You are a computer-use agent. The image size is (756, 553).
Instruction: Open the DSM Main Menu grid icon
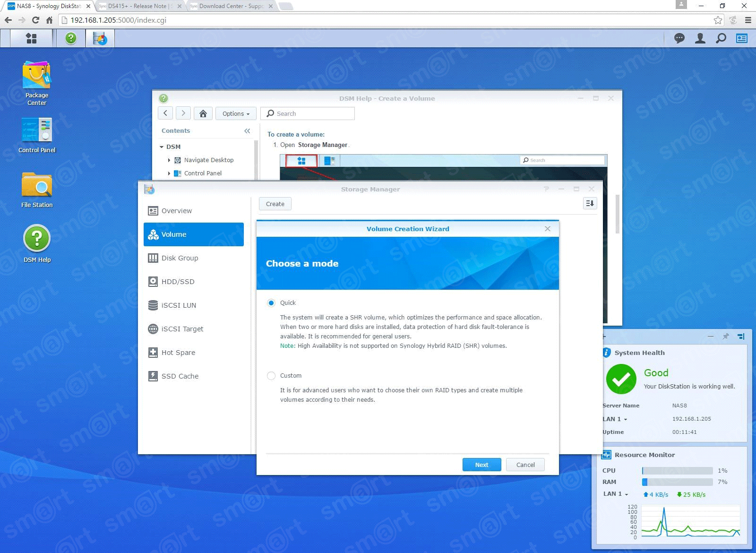click(x=31, y=38)
